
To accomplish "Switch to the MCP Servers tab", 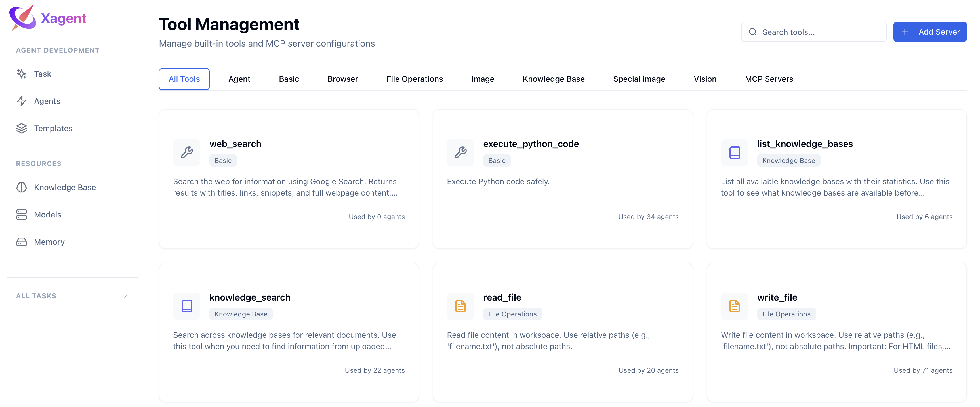I will (x=769, y=79).
